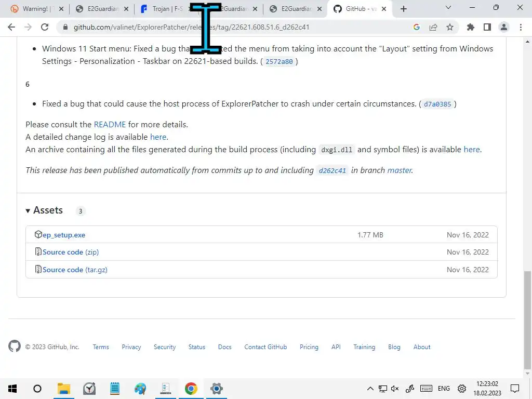
Task: Go back using the browser back arrow
Action: [11, 27]
